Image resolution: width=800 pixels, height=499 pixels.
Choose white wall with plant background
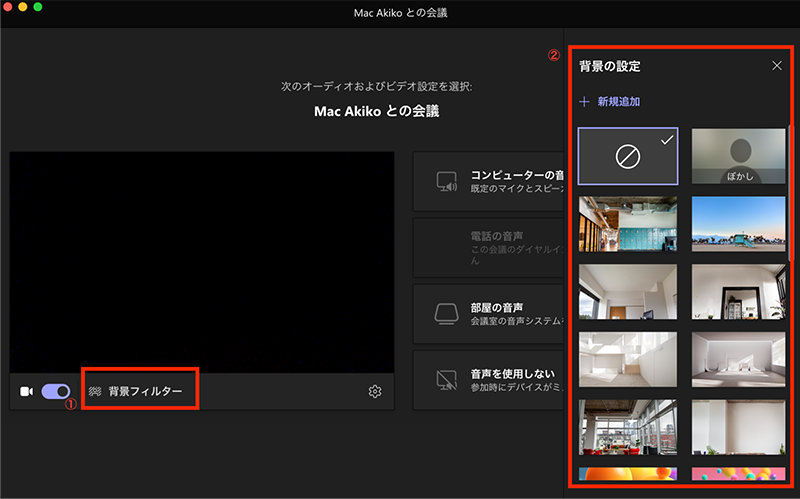point(738,427)
